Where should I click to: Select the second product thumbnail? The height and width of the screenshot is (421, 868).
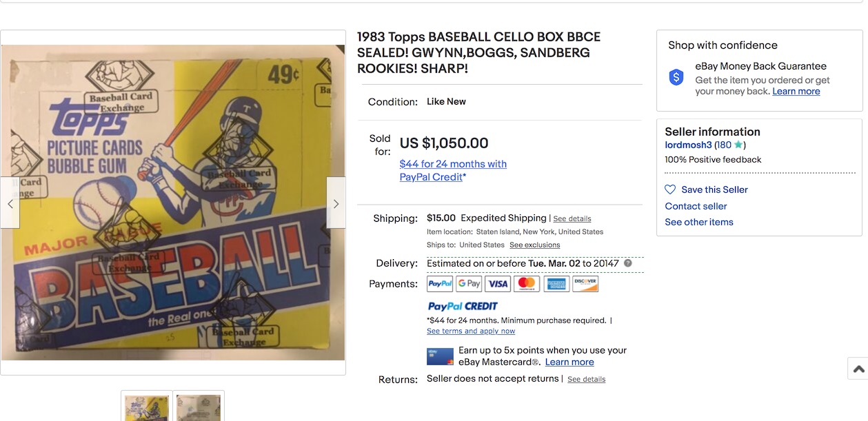coord(199,407)
